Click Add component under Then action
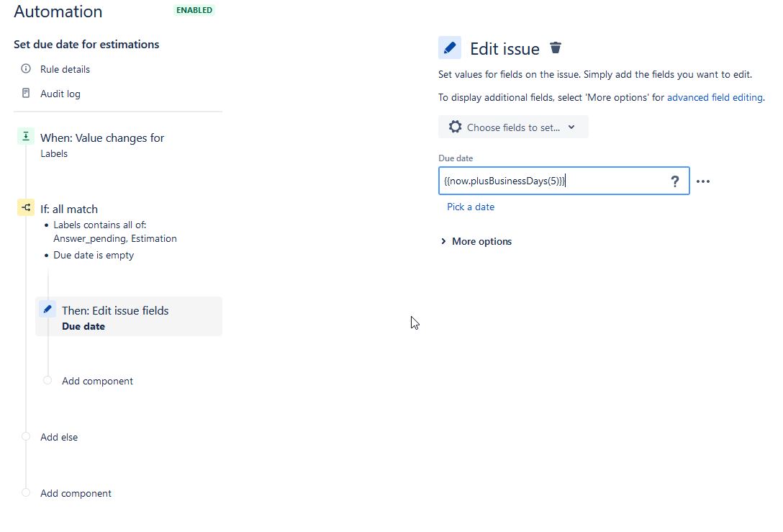 pos(97,381)
